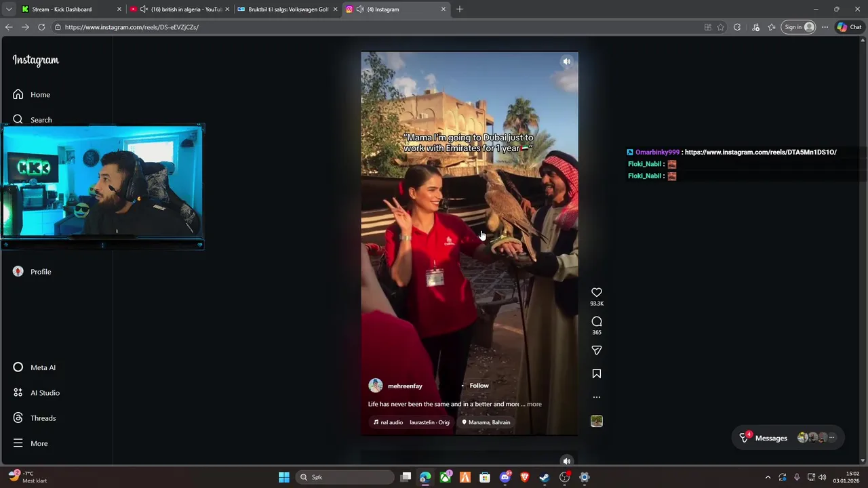Open Microsoft Edge on the taskbar
Image resolution: width=868 pixels, height=488 pixels.
[x=425, y=477]
